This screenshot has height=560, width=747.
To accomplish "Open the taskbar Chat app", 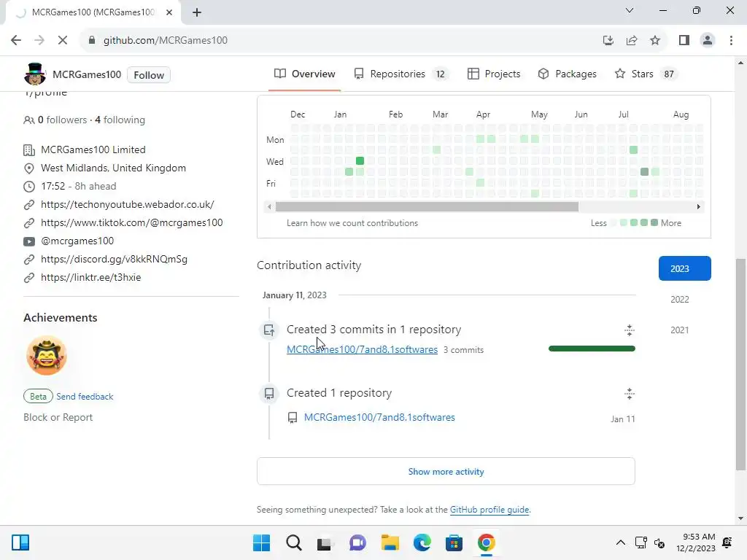I will click(357, 542).
